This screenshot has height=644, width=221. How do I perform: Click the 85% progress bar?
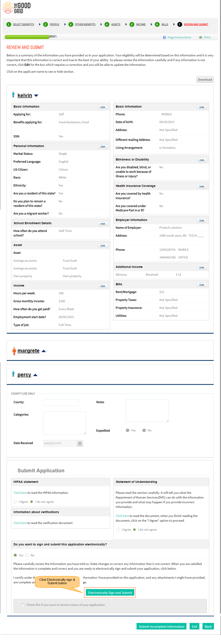[31, 37]
